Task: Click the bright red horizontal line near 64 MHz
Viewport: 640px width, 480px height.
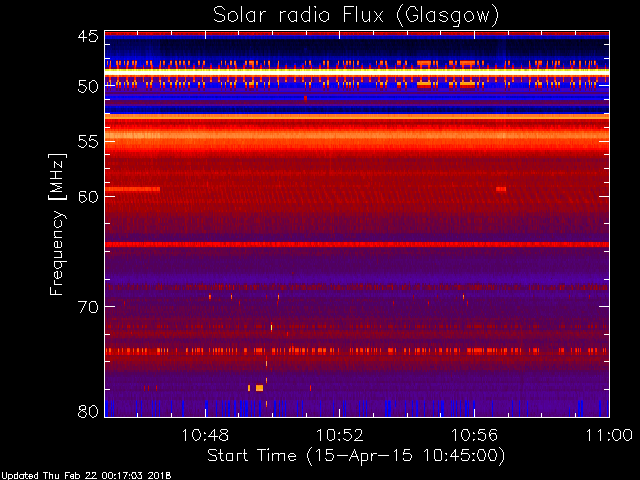Action: click(357, 244)
